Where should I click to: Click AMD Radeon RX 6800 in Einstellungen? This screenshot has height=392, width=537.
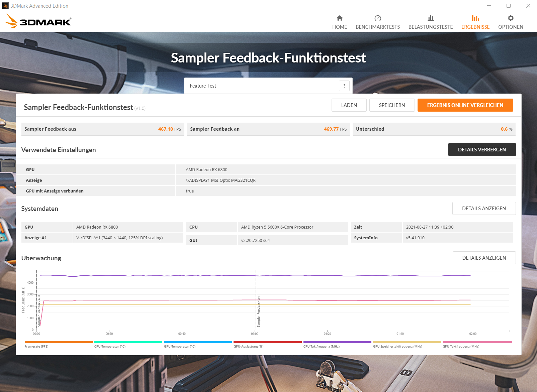pyautogui.click(x=206, y=169)
